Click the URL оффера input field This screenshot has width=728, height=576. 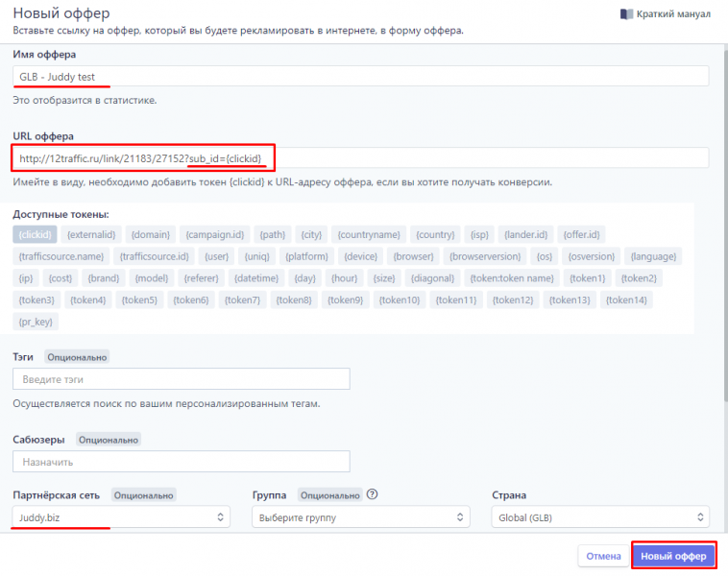coord(361,158)
